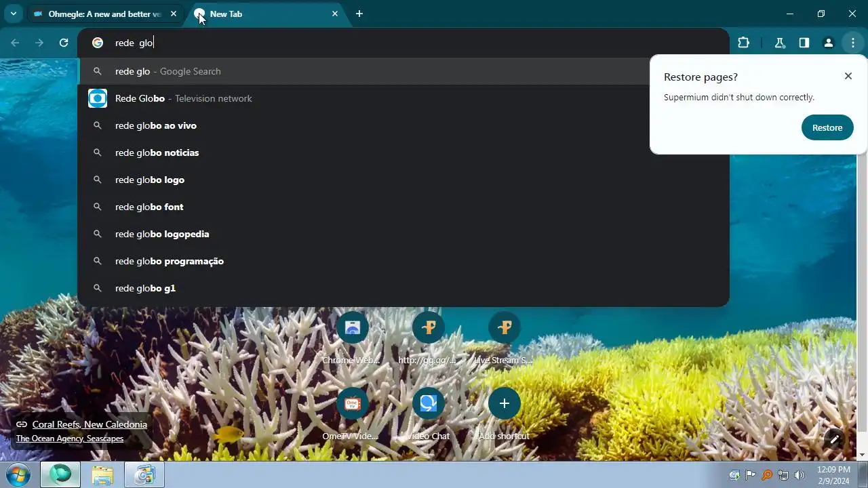Click the volume speaker tray icon
This screenshot has width=868, height=488.
(800, 475)
